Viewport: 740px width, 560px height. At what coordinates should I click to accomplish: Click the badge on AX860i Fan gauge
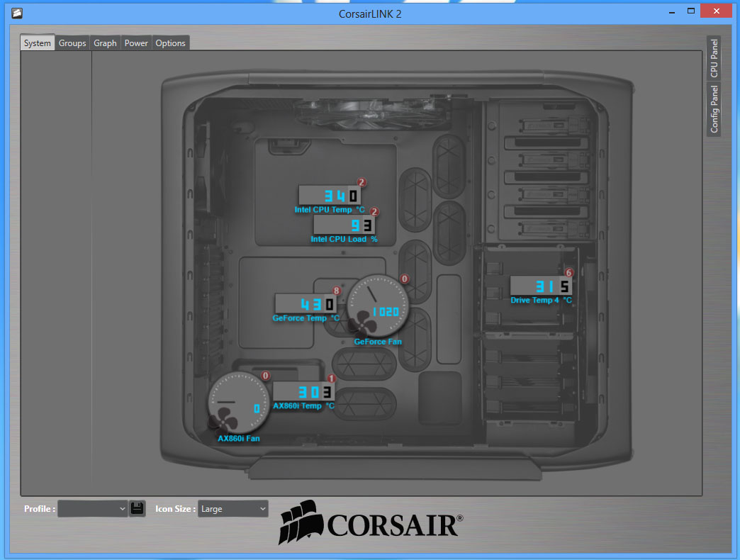coord(266,376)
